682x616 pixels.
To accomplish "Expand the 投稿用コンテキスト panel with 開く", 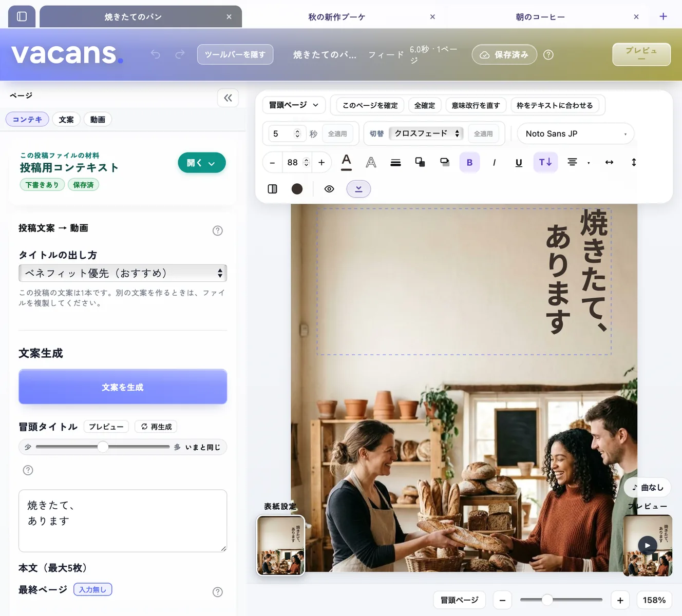I will (202, 163).
